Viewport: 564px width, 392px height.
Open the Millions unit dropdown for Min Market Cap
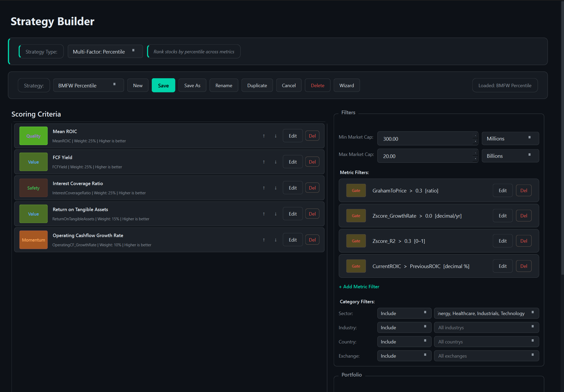[x=510, y=138]
